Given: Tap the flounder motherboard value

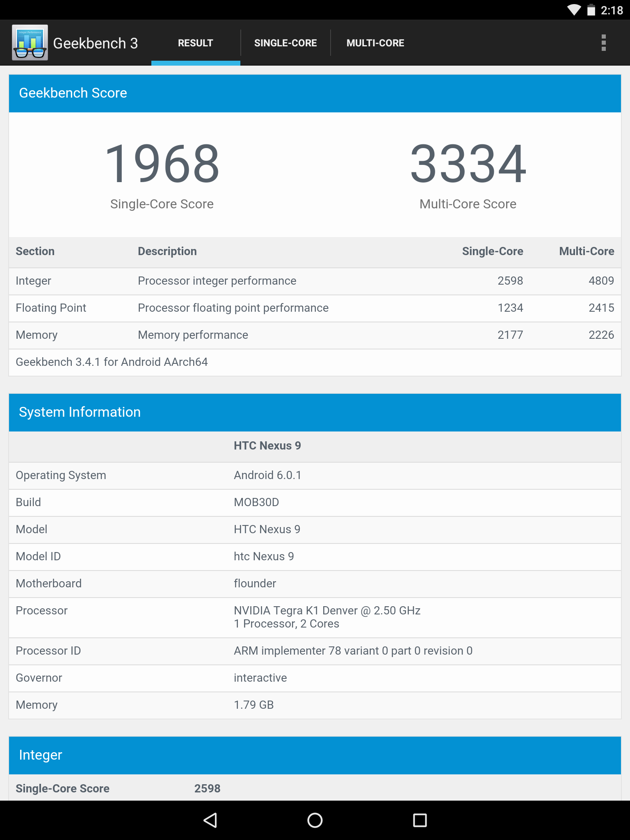Looking at the screenshot, I should click(x=255, y=583).
